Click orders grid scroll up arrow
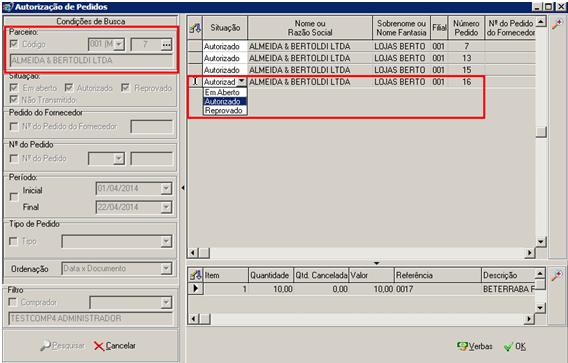The height and width of the screenshot is (363, 568). pyautogui.click(x=541, y=22)
